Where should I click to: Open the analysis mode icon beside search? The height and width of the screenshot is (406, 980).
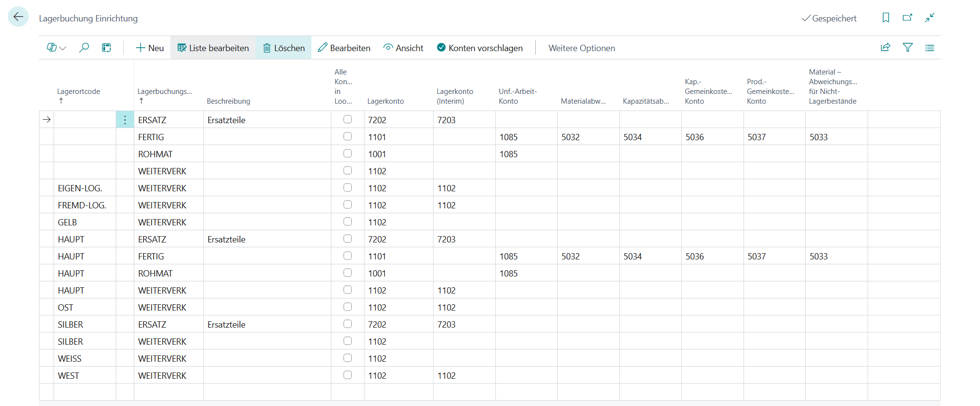(107, 48)
